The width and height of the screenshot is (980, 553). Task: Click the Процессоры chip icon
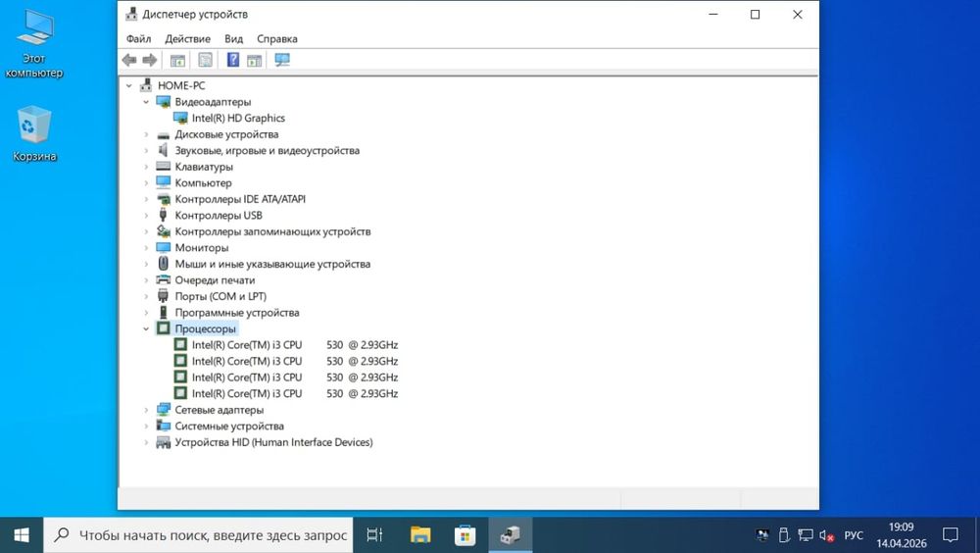tap(163, 327)
